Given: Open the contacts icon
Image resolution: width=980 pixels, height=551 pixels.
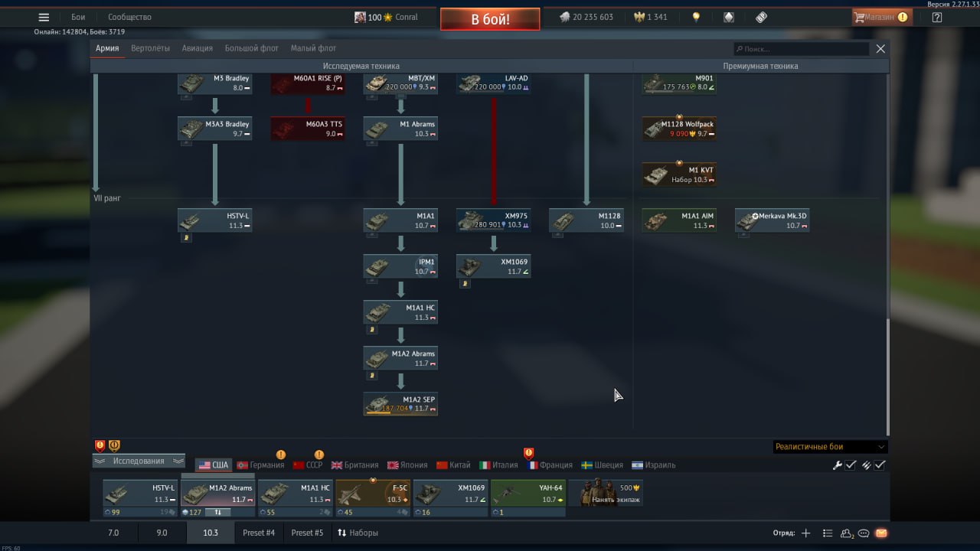Looking at the screenshot, I should pyautogui.click(x=847, y=533).
